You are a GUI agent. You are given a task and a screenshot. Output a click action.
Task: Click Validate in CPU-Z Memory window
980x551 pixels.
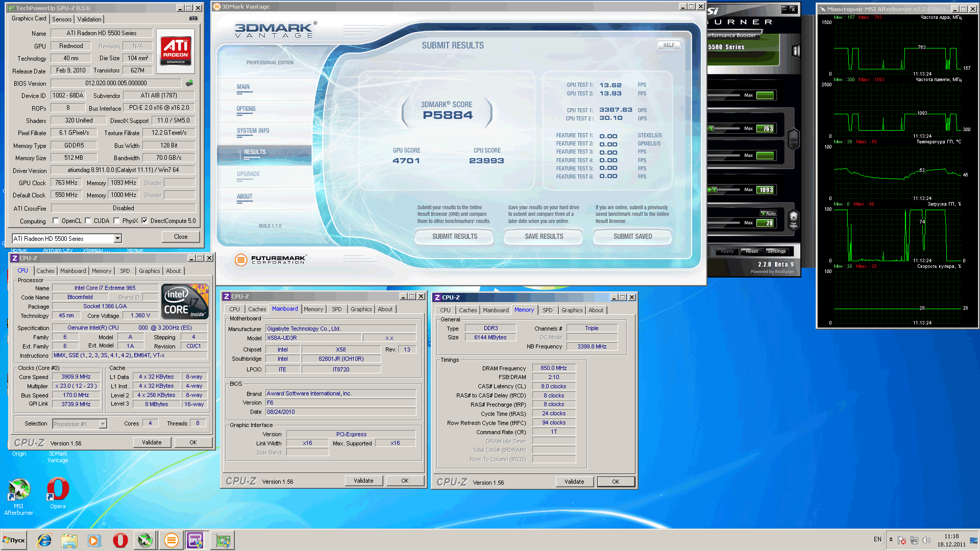[x=574, y=482]
